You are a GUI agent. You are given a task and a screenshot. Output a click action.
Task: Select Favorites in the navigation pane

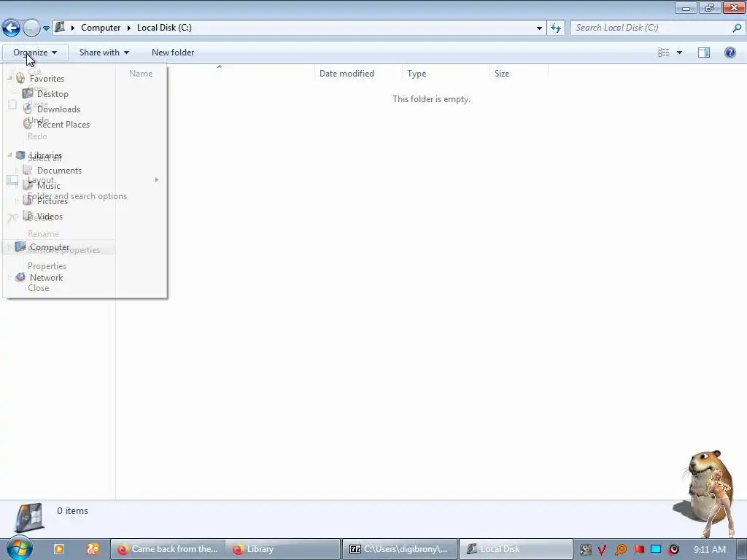pos(47,79)
